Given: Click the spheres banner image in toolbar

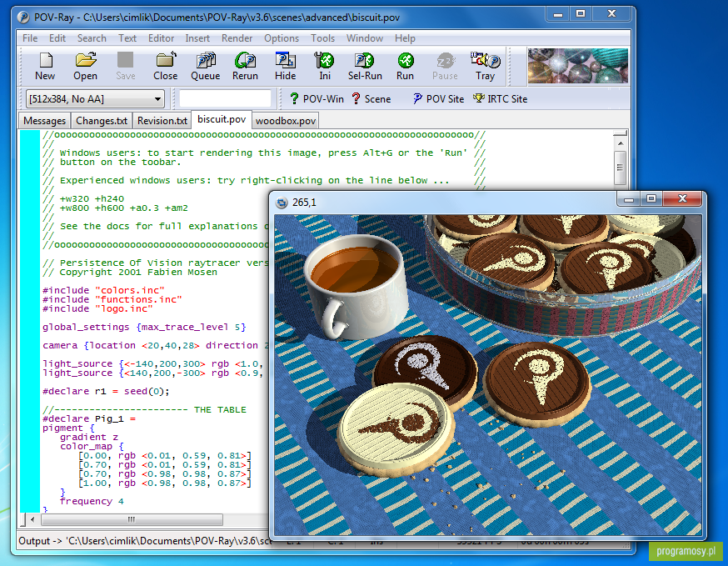Looking at the screenshot, I should point(577,66).
